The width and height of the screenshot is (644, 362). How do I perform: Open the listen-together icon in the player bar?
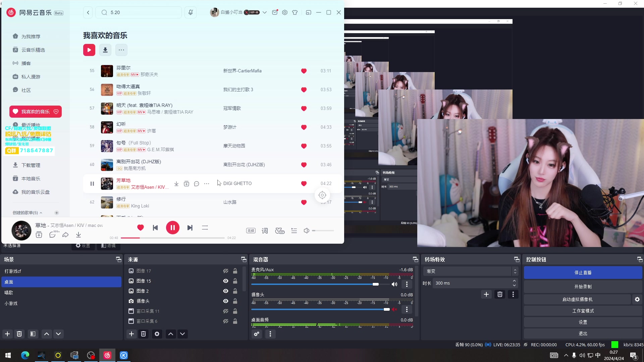(280, 231)
